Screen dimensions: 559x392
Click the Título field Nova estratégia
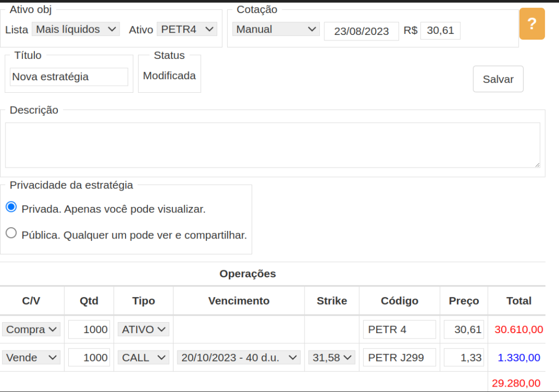(69, 76)
